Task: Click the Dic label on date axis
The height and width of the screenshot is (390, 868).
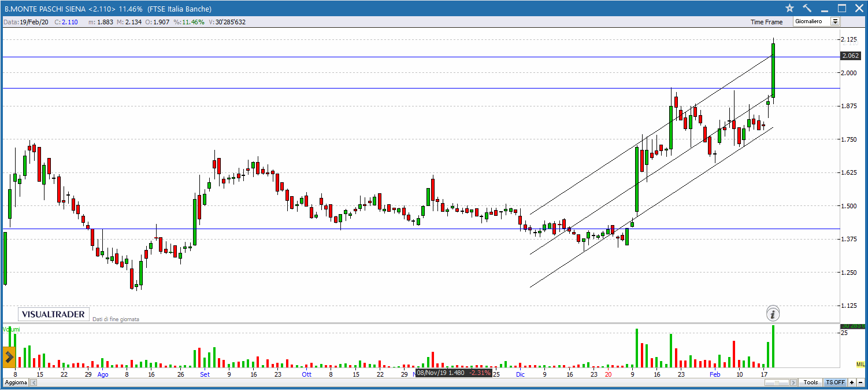Action: [520, 374]
